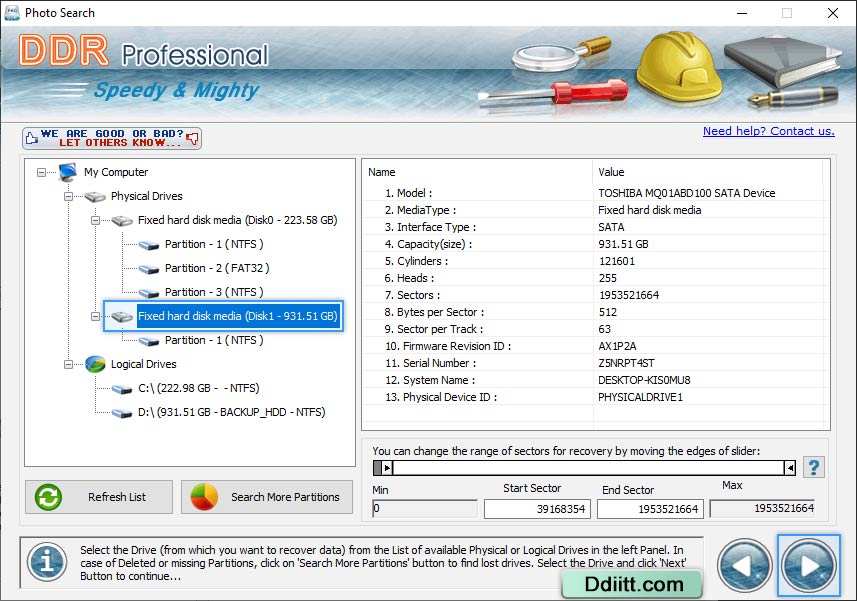
Task: Collapse the Disk1 - 931.51 GB node
Action: tap(95, 316)
